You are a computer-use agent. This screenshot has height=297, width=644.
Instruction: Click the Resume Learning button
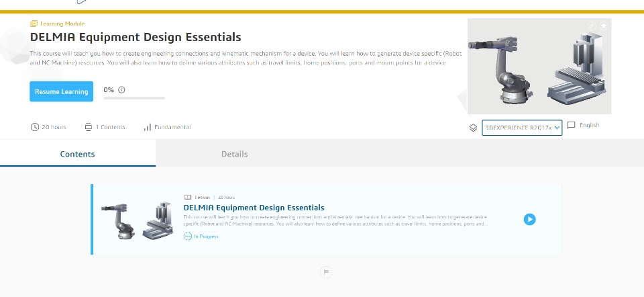click(x=61, y=91)
